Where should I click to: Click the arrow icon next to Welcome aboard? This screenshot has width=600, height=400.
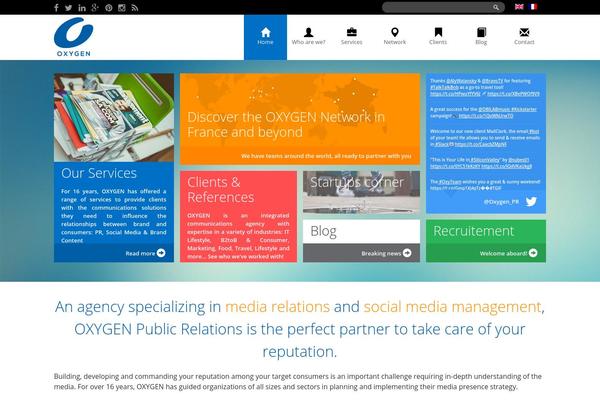point(533,253)
